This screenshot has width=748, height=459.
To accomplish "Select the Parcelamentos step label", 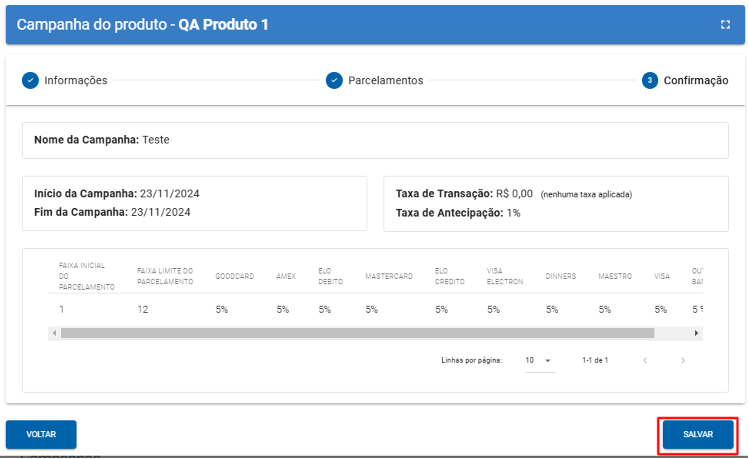I will [x=385, y=80].
